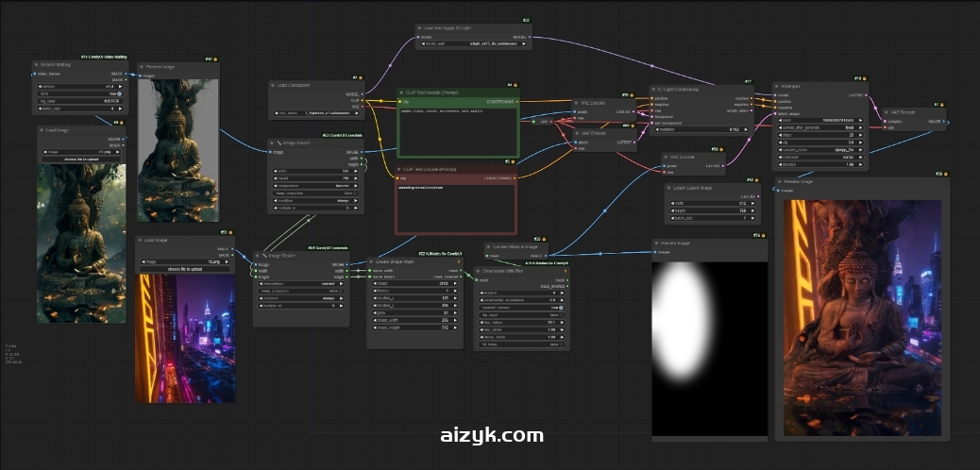Screen dimensions: 980x470
Task: Click the Load And Apply IC-Light collapse dot
Action: [420, 28]
